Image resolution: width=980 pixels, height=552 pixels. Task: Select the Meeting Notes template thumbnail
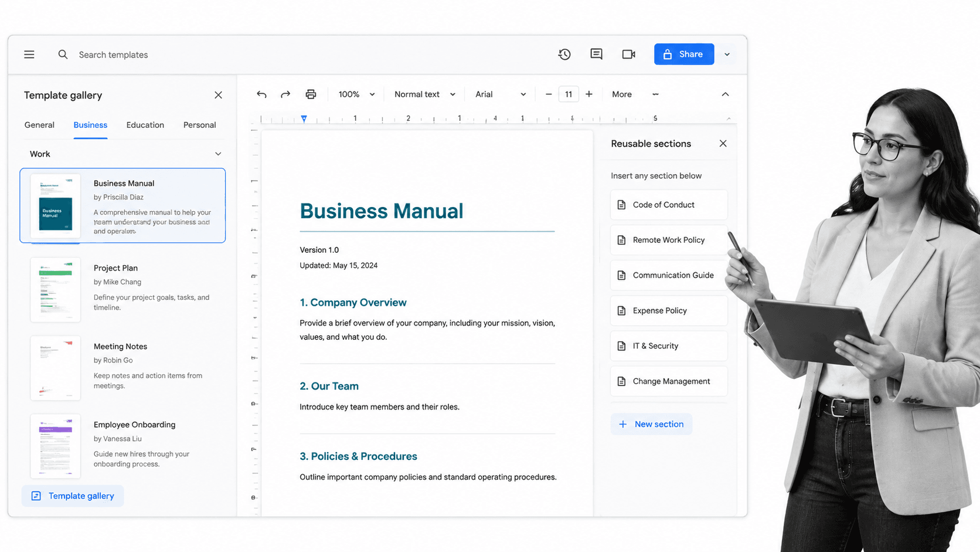pos(55,368)
